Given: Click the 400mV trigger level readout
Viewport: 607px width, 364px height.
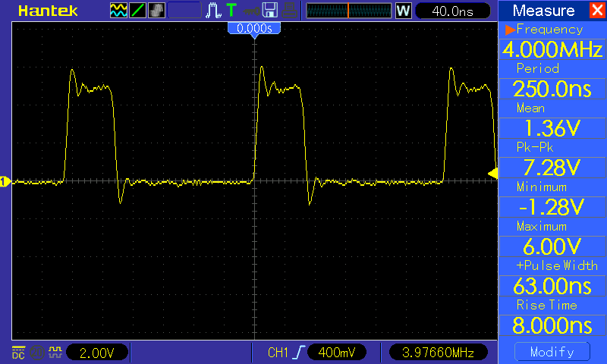Looking at the screenshot, I should 336,353.
